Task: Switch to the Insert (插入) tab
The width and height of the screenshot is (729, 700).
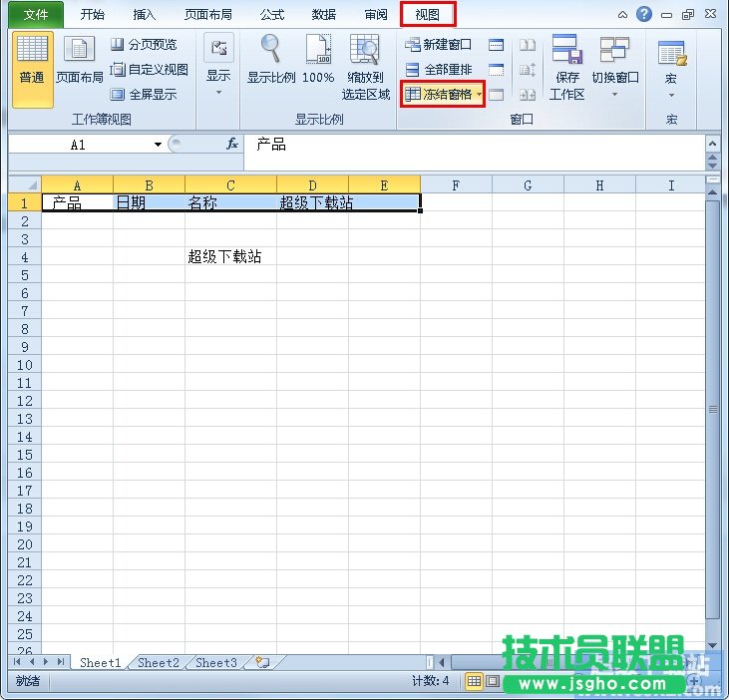Action: point(145,15)
